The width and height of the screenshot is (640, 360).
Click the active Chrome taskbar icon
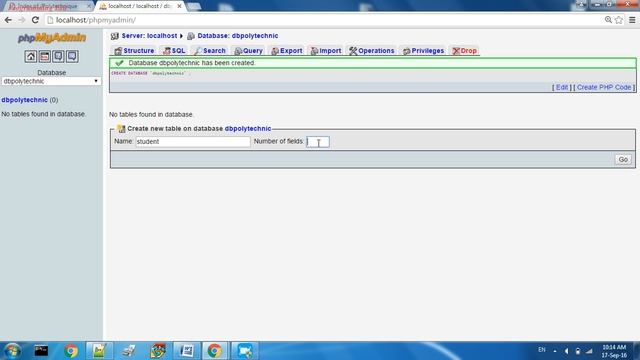214,351
